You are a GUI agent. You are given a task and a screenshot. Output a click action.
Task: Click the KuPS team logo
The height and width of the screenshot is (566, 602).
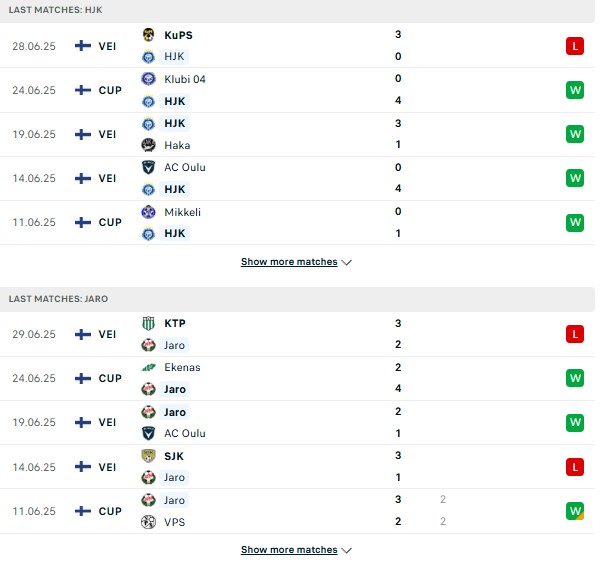pos(148,35)
